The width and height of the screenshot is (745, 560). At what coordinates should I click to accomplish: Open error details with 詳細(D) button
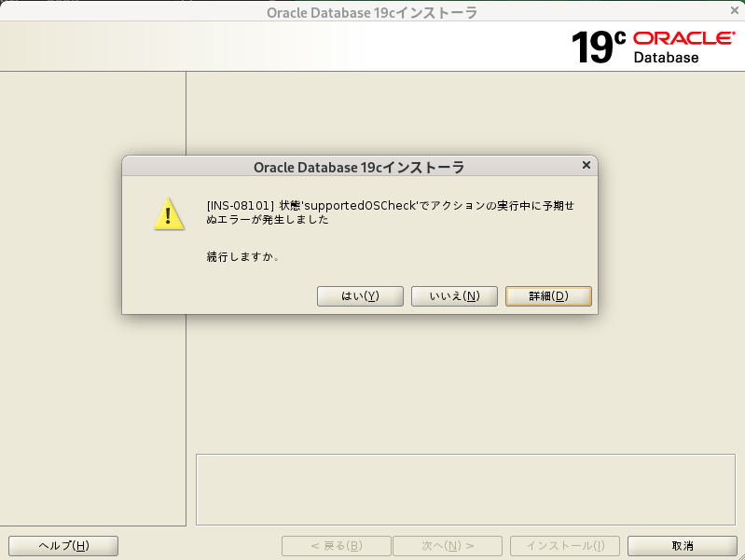(548, 296)
